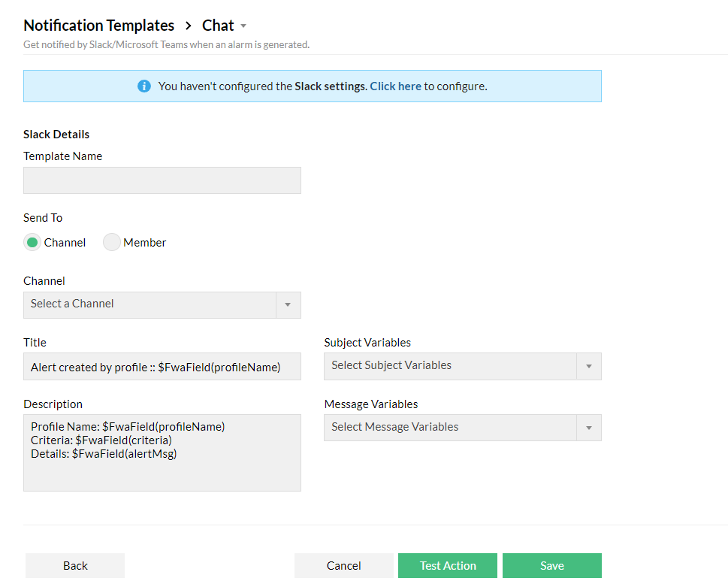The image size is (728, 587).
Task: Go to Notification Templates breadcrumb
Action: tap(99, 26)
